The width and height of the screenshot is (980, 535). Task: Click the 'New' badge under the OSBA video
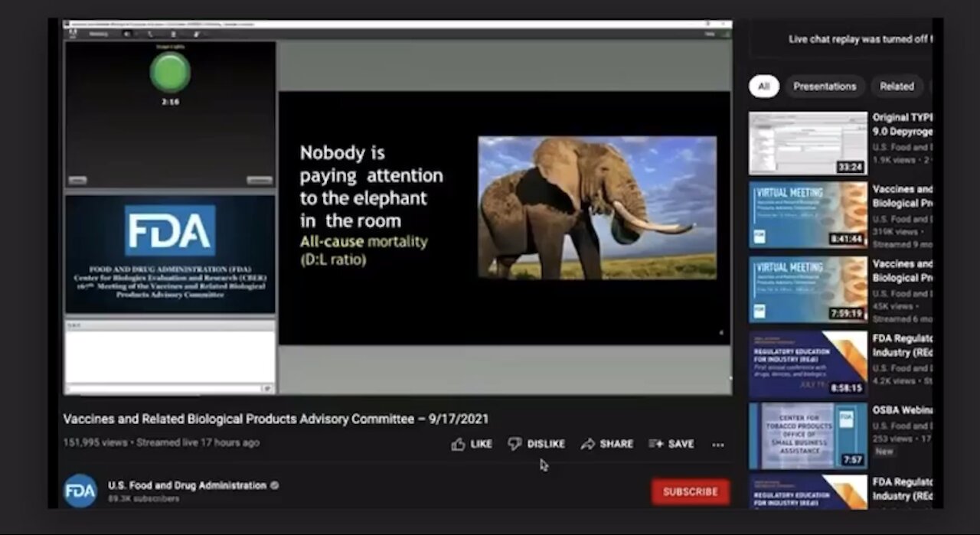(884, 452)
